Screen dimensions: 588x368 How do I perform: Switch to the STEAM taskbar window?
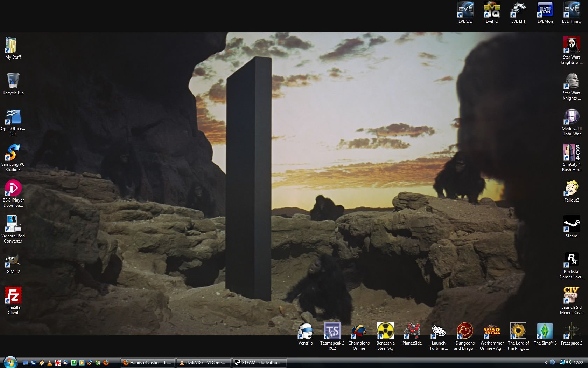click(x=259, y=363)
